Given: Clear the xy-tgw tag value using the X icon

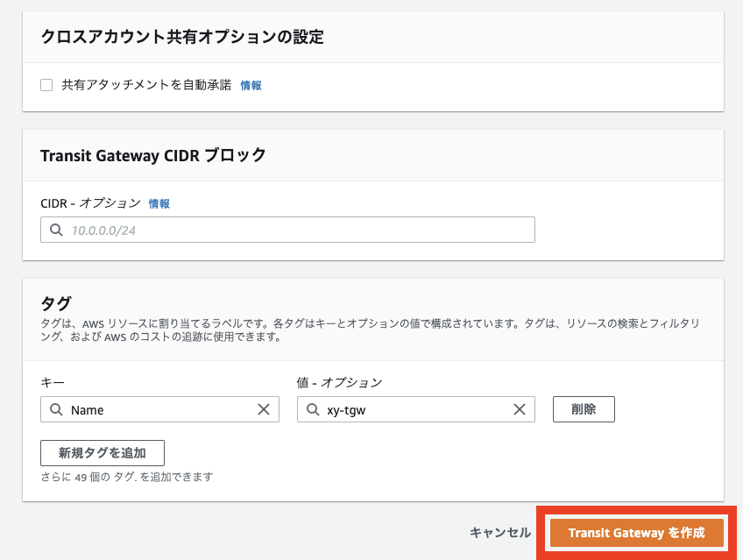Looking at the screenshot, I should click(x=520, y=409).
